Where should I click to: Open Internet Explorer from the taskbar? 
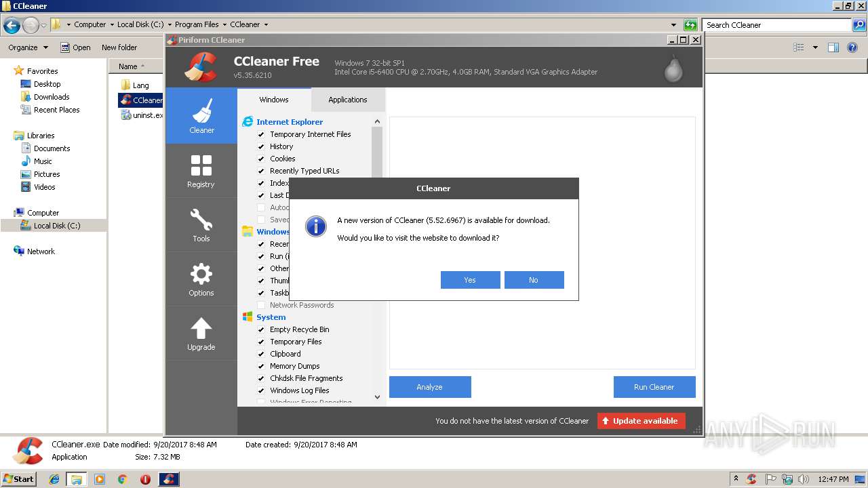coord(54,479)
